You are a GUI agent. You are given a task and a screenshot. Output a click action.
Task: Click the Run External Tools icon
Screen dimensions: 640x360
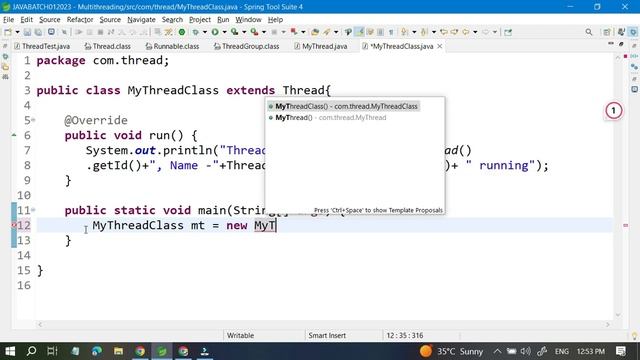pos(254,32)
